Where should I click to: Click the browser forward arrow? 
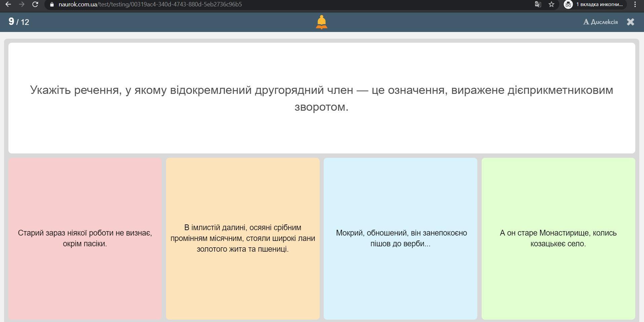tap(22, 4)
